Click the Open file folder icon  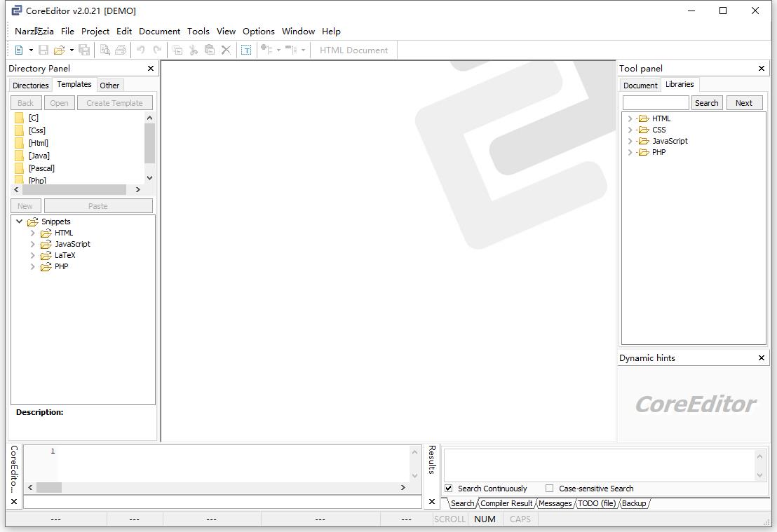point(59,50)
